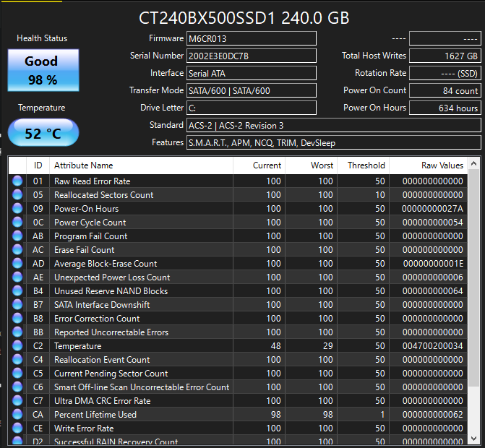Click status orb of Average Block-Erase Count row
The height and width of the screenshot is (448, 485).
coord(17,263)
